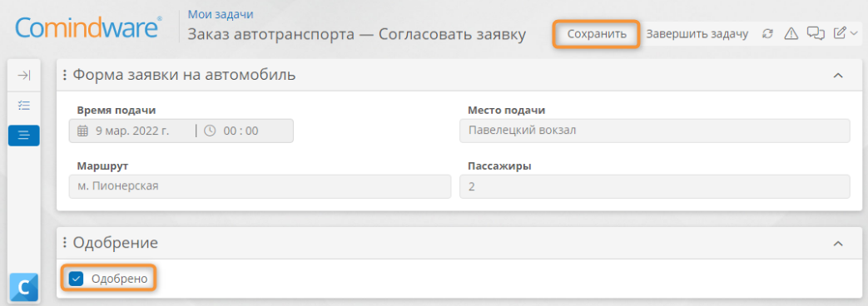Click the clock icon in the time field
The height and width of the screenshot is (306, 868).
point(210,131)
